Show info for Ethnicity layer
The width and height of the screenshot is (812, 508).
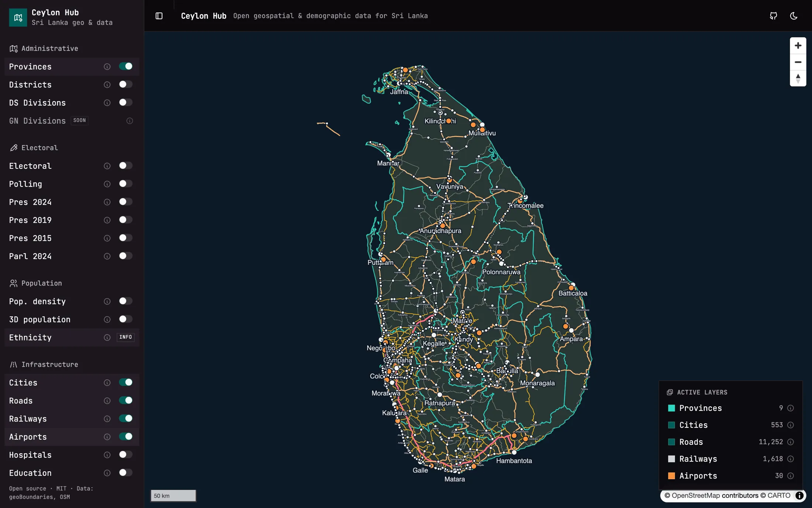click(107, 338)
